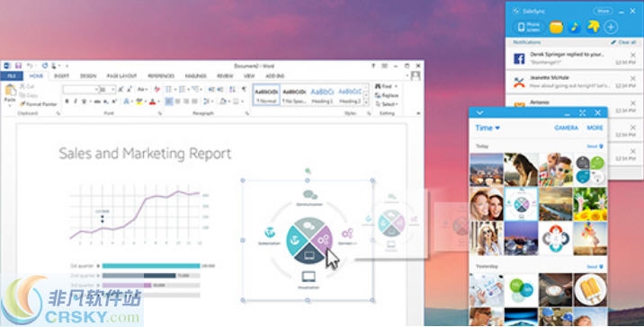Center the paragraph text

click(x=177, y=101)
